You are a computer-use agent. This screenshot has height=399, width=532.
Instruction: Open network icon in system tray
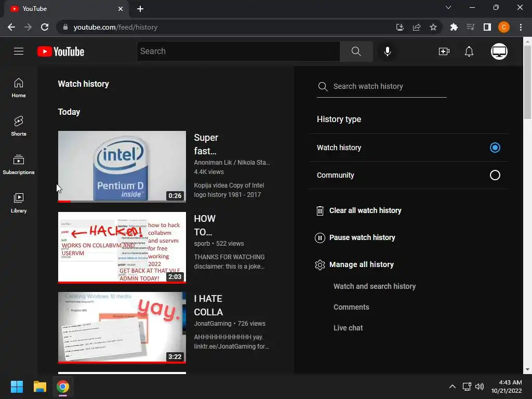467,387
